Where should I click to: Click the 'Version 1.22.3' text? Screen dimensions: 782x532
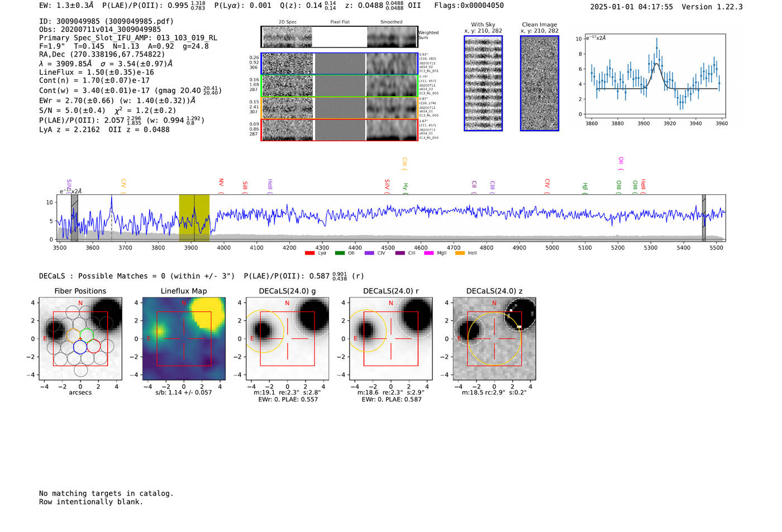[712, 7]
